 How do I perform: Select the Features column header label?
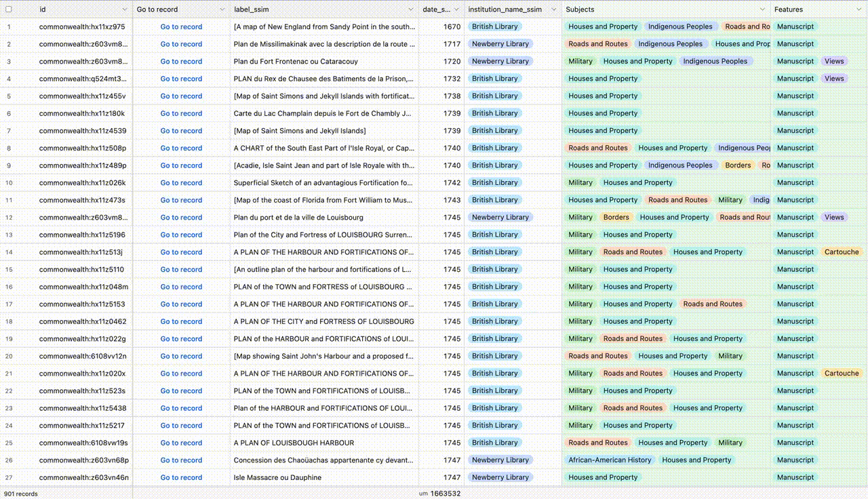pyautogui.click(x=789, y=9)
